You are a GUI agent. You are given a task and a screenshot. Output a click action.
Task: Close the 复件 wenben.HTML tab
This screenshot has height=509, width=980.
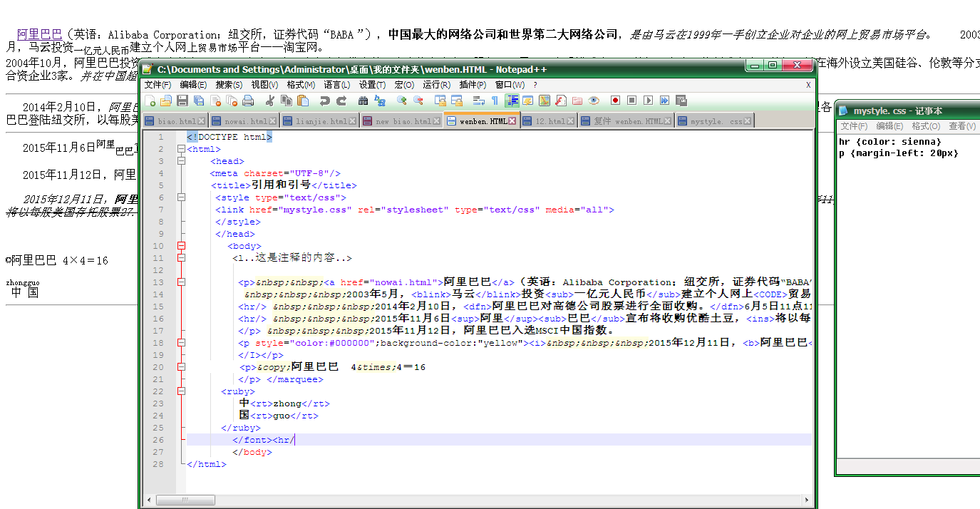point(669,121)
